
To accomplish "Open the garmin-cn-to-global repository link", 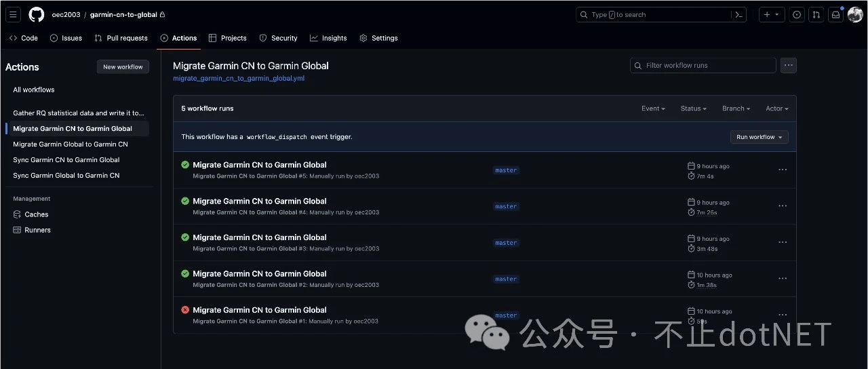I will (x=123, y=14).
